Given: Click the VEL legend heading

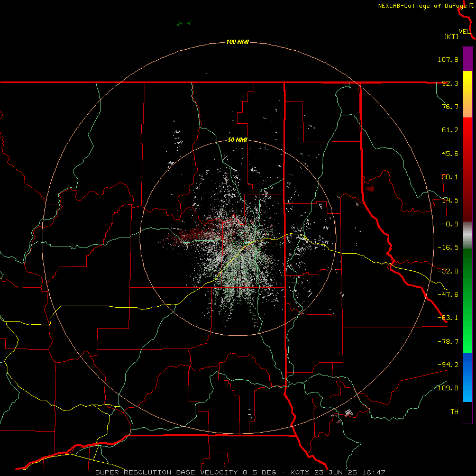Looking at the screenshot, I should click(464, 32).
